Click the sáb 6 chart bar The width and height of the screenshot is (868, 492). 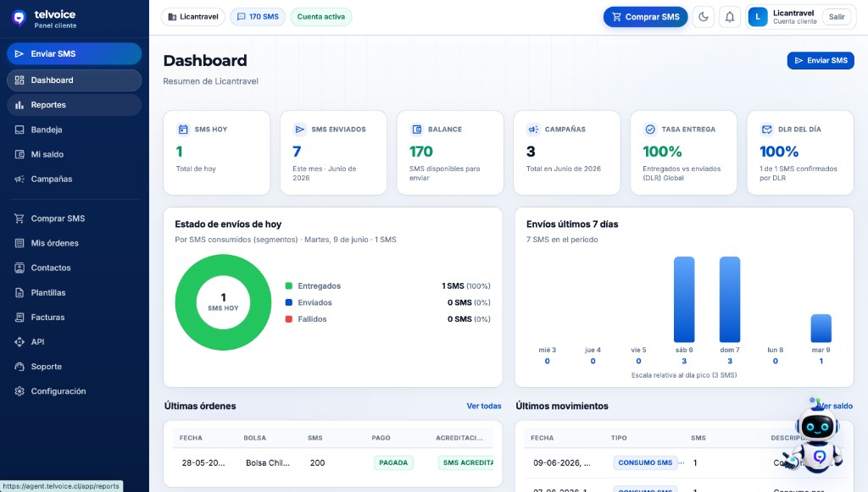click(x=684, y=300)
